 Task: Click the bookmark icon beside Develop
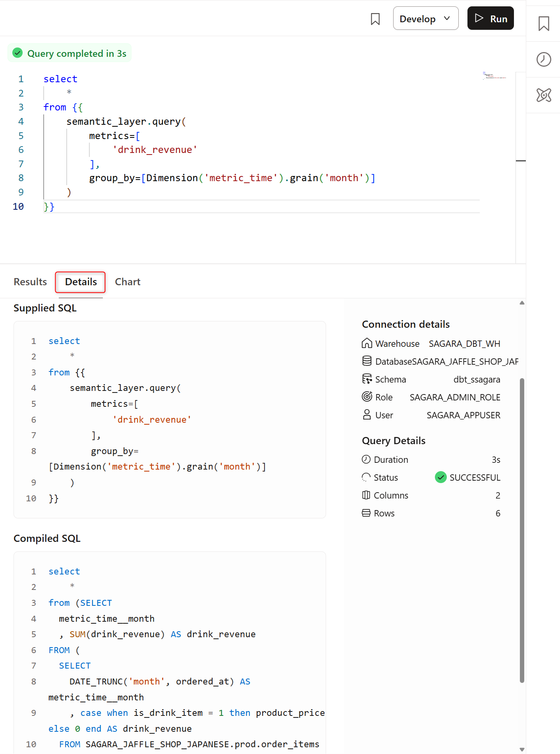coord(375,19)
